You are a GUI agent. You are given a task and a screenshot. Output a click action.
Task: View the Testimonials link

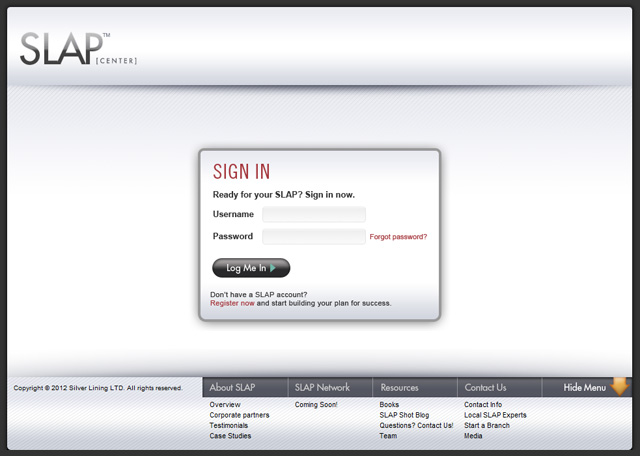click(x=231, y=426)
